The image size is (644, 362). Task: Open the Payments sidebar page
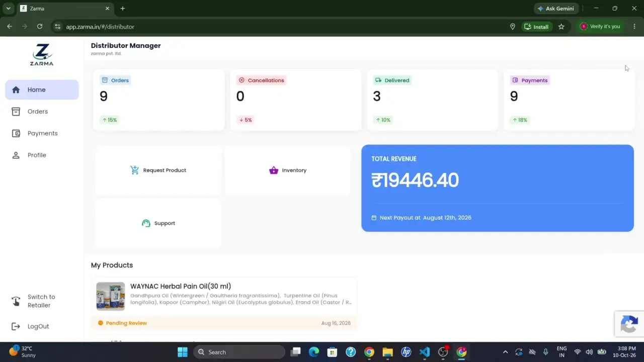point(42,133)
